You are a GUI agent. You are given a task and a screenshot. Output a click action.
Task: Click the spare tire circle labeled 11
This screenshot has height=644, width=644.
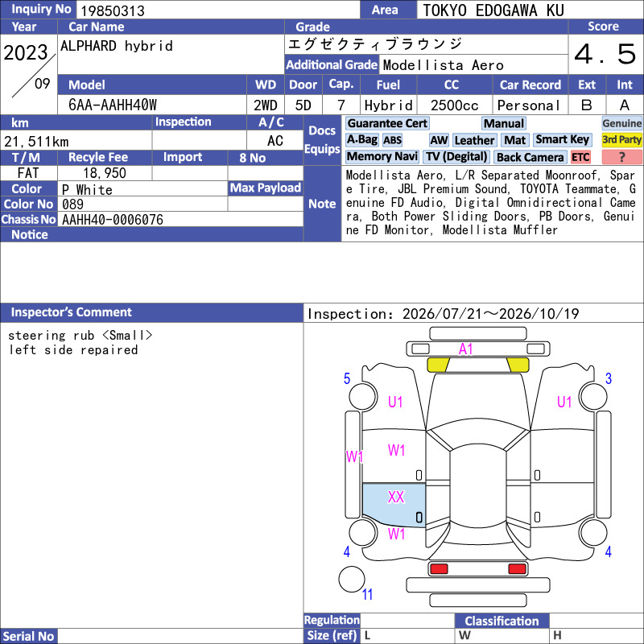[x=352, y=579]
